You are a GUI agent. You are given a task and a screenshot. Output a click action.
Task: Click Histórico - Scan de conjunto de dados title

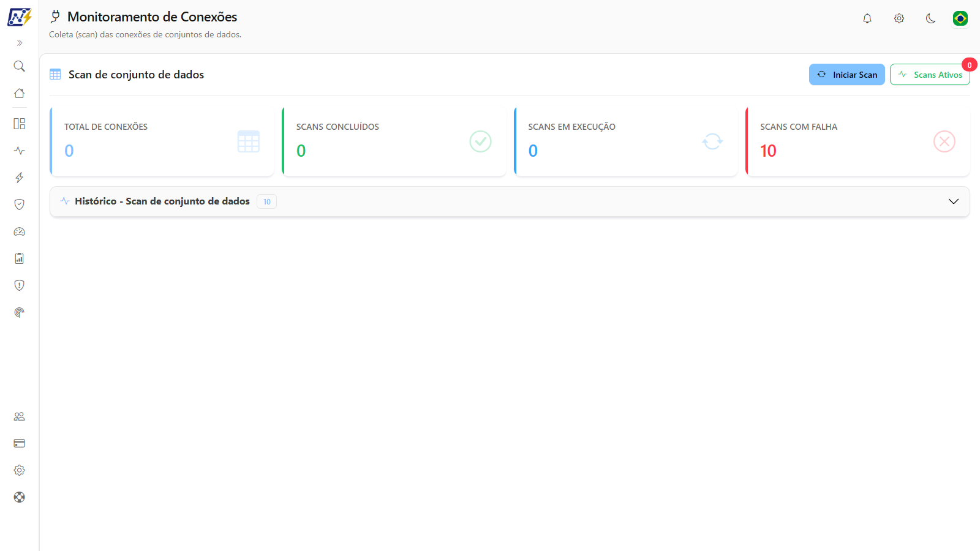coord(162,201)
